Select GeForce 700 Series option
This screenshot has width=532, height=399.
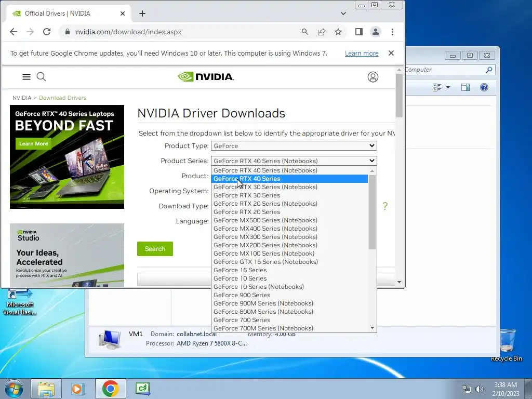[x=289, y=320]
